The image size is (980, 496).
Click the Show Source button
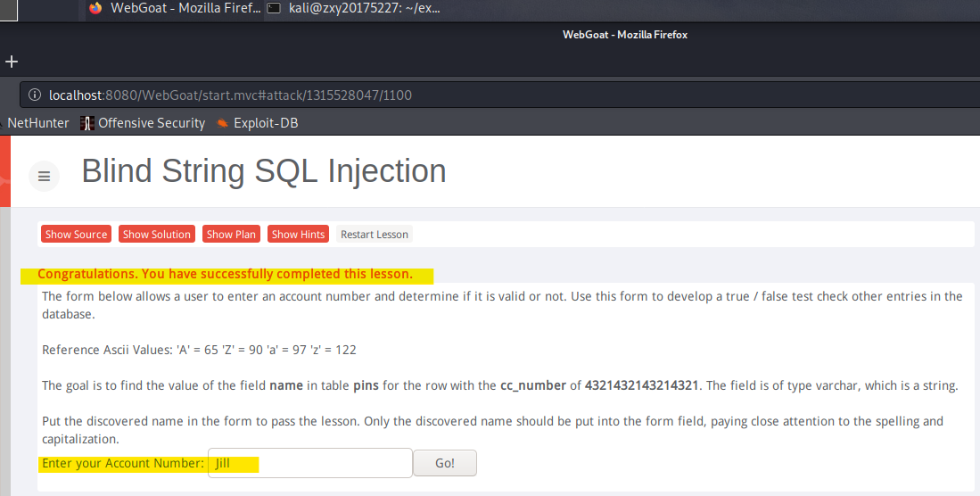click(x=77, y=234)
